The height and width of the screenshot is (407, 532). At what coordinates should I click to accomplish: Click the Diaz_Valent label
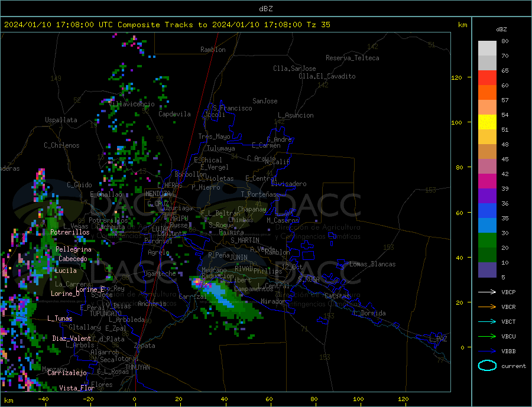[72, 338]
